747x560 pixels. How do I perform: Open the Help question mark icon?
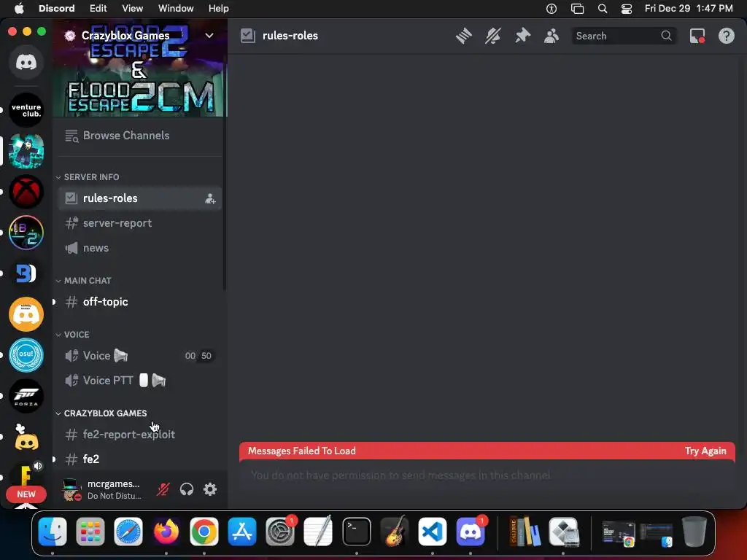pyautogui.click(x=726, y=36)
